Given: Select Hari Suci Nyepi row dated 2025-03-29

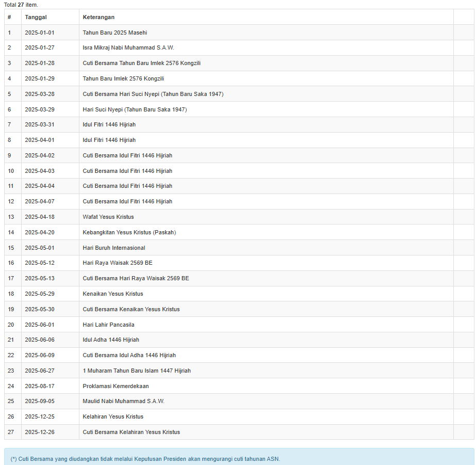Looking at the screenshot, I should pyautogui.click(x=135, y=109).
